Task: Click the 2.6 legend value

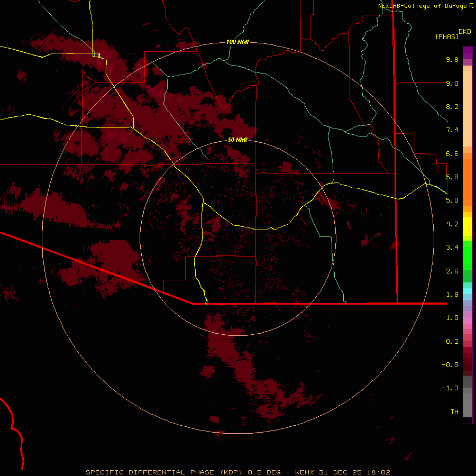Action: tap(452, 271)
